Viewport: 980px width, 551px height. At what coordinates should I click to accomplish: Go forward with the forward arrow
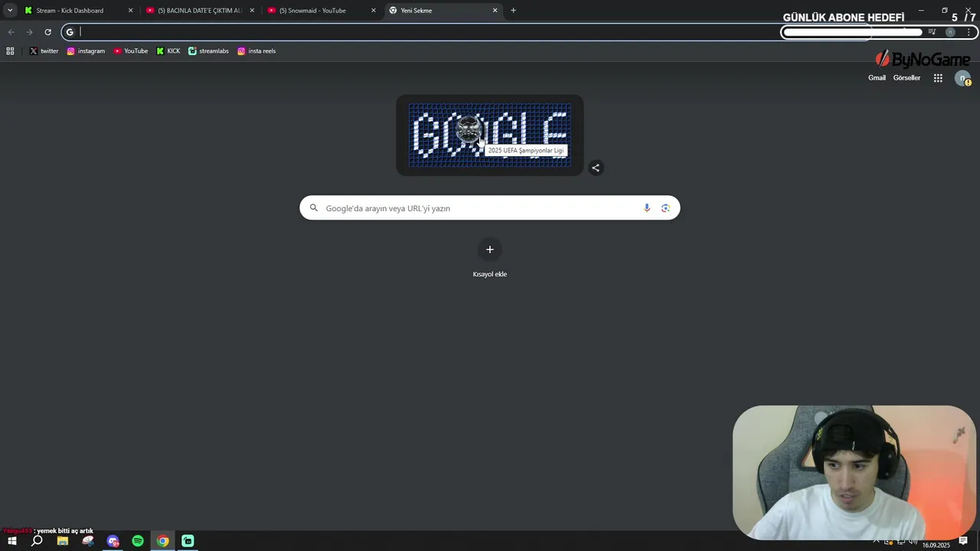[x=29, y=32]
